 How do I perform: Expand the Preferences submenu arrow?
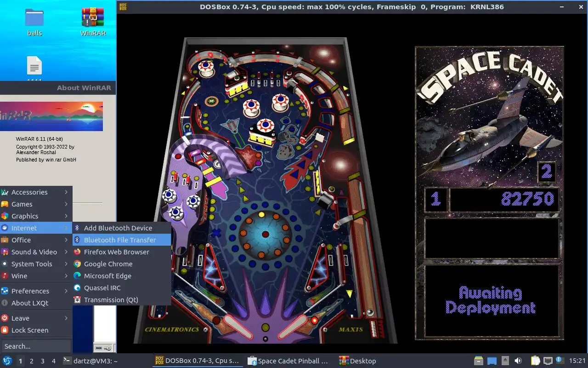[x=67, y=291]
